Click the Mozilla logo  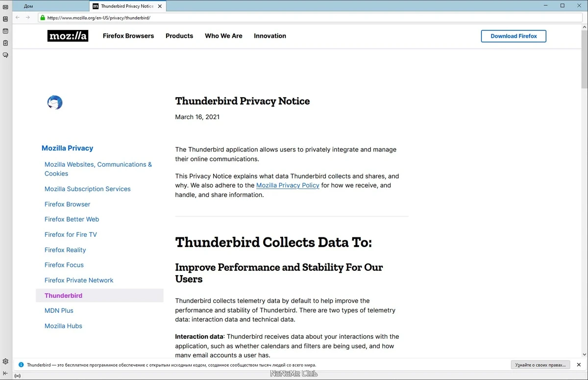coord(68,36)
